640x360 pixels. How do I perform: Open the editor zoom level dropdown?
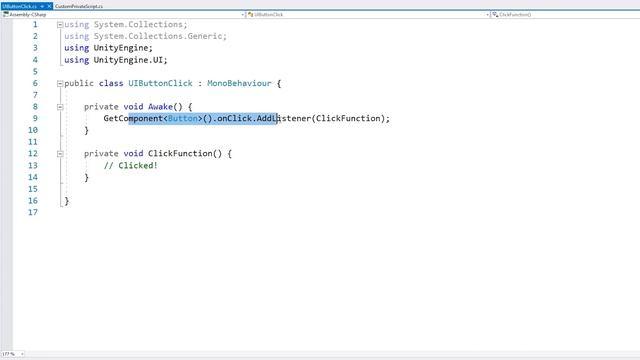click(22, 354)
